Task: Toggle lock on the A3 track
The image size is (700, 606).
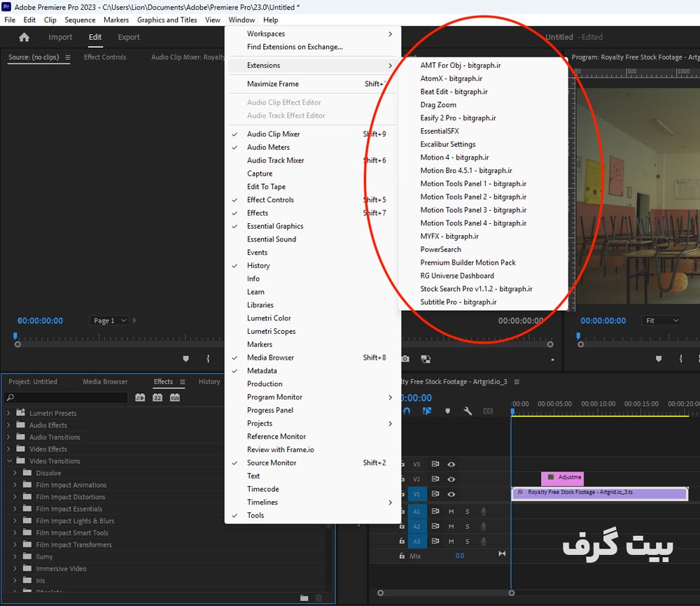Action: 402,541
